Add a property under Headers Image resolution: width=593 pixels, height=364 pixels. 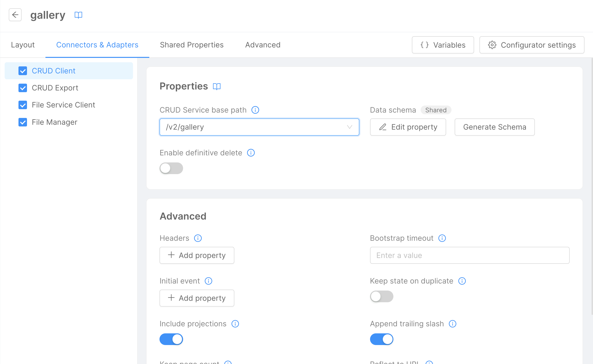click(x=197, y=255)
